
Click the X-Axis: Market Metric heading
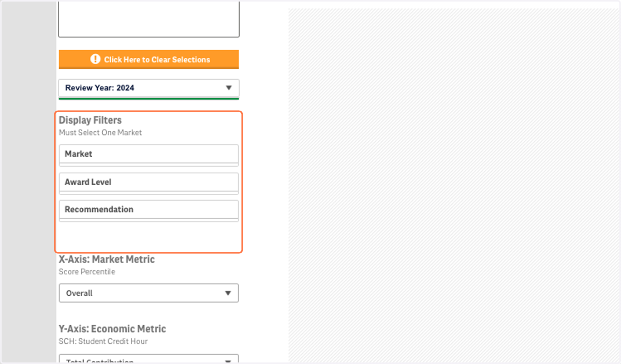click(107, 259)
